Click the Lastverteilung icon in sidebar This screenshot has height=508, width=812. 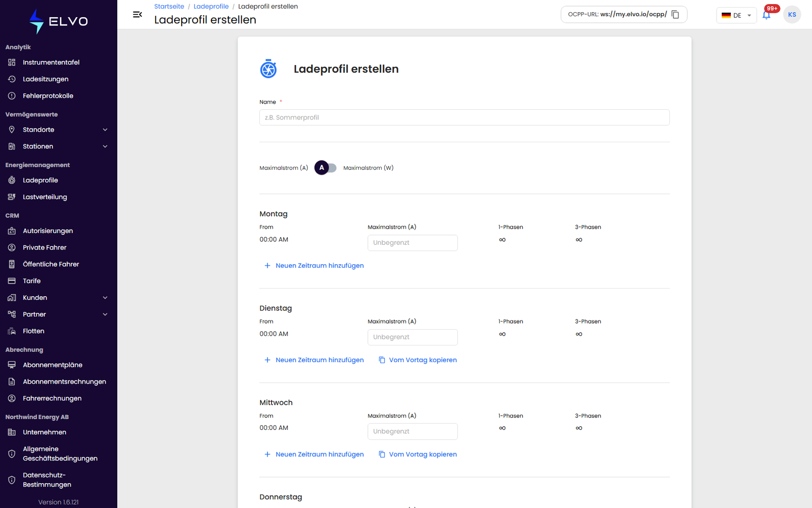pos(12,197)
